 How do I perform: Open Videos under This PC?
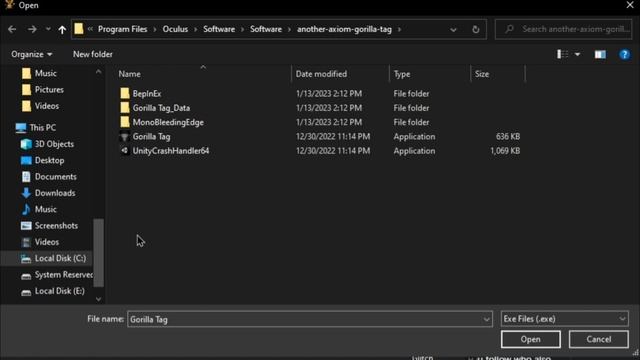coord(47,242)
